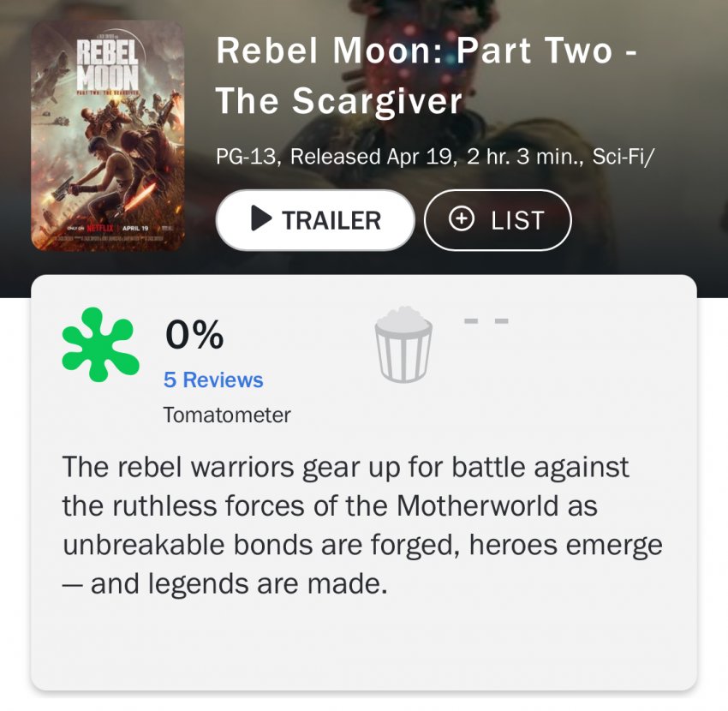The height and width of the screenshot is (711, 728).
Task: Click the empty audience score dashes
Action: coord(486,321)
